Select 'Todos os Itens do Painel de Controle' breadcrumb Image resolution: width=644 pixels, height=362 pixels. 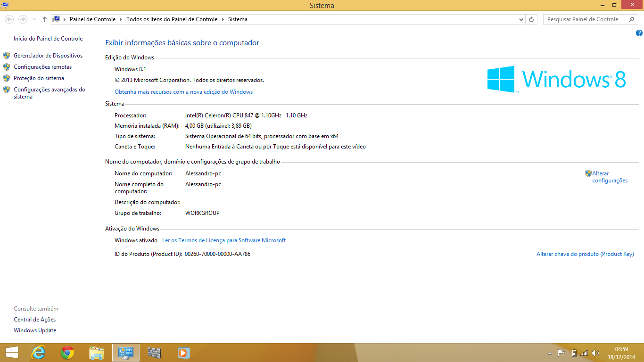click(172, 19)
